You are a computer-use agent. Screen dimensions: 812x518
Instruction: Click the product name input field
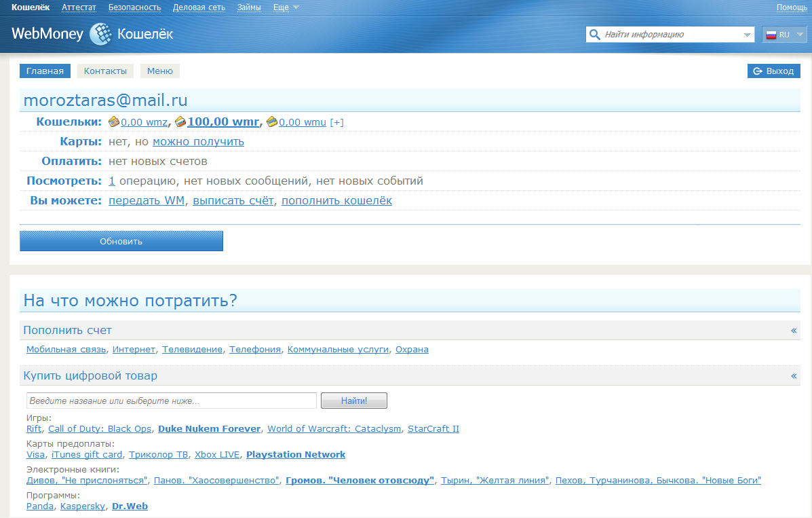[172, 401]
